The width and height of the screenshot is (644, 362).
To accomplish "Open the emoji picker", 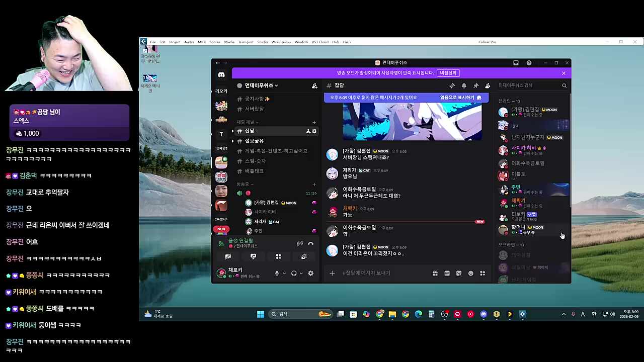I will coord(470,273).
